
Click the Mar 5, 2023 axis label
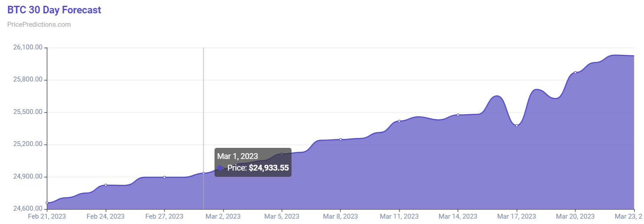282,216
